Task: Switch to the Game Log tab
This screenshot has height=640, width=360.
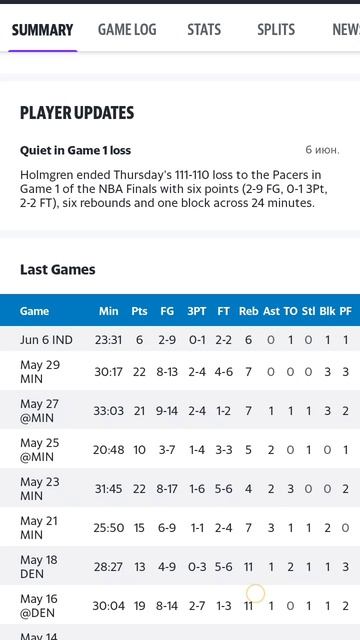Action: 127,30
